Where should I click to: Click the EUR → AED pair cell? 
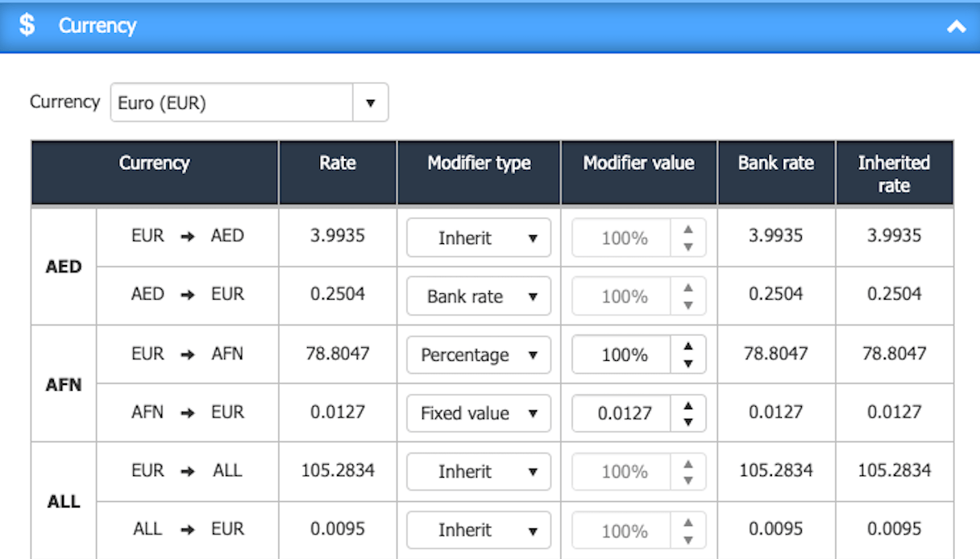pos(187,237)
